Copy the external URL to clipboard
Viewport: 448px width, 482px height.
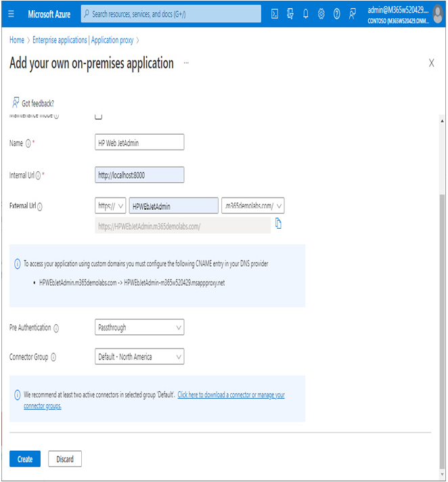click(x=278, y=223)
